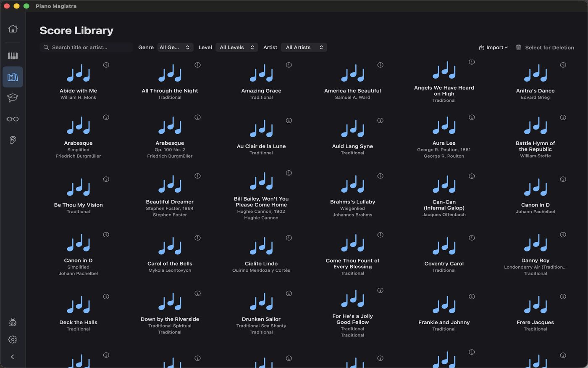The image size is (588, 368).
Task: Open the Genre dropdown
Action: pyautogui.click(x=175, y=48)
